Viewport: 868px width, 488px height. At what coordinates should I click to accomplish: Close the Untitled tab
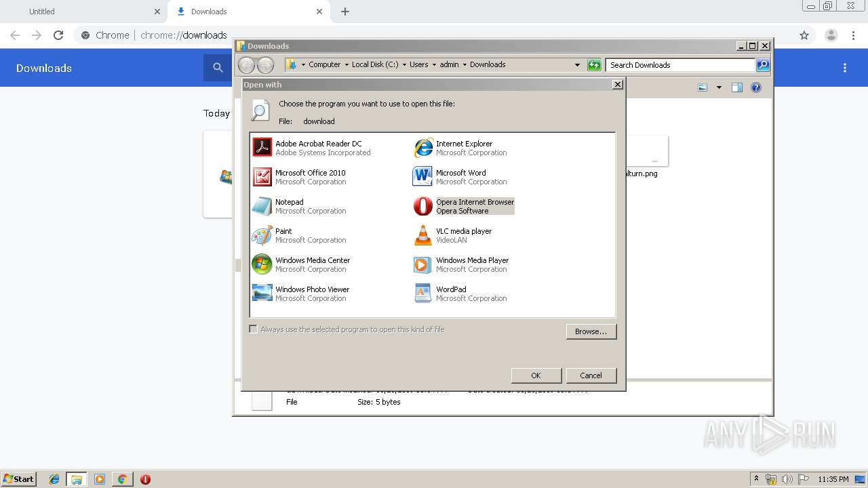point(157,12)
